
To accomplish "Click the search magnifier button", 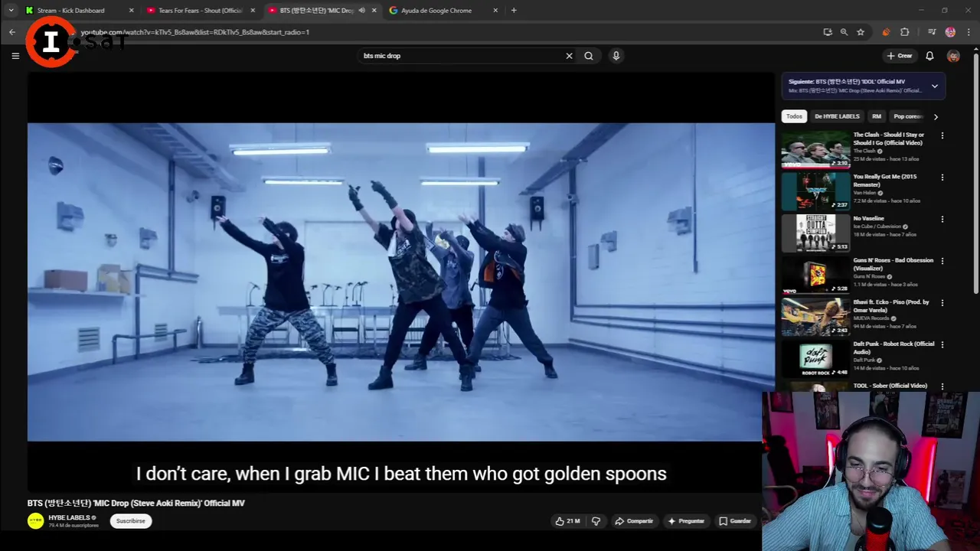I will point(589,56).
